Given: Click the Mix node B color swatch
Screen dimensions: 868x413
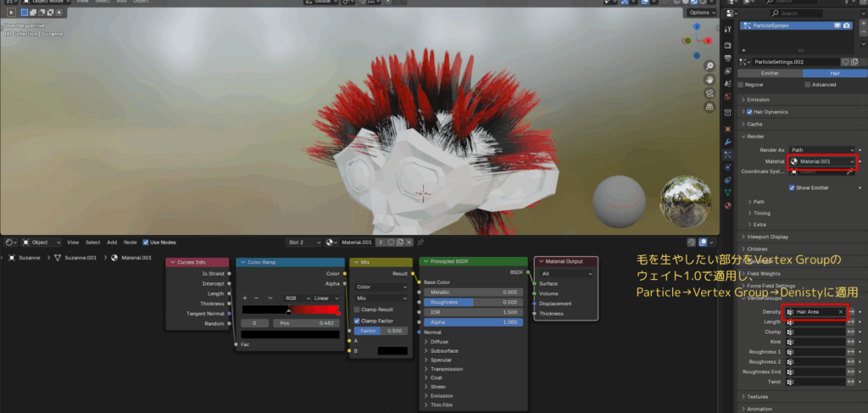Looking at the screenshot, I should (392, 351).
